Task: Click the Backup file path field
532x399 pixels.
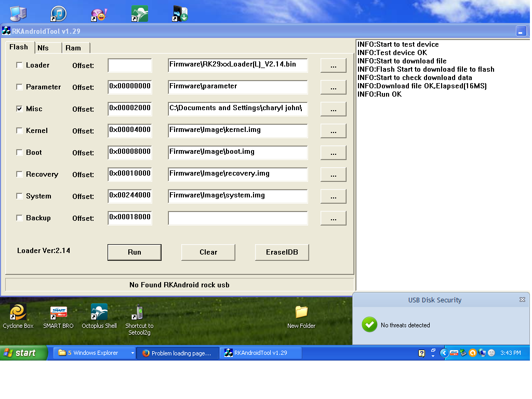Action: point(237,218)
